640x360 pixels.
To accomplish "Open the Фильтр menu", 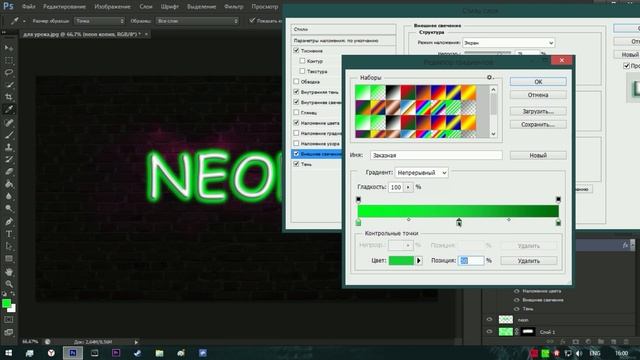I will click(x=233, y=7).
